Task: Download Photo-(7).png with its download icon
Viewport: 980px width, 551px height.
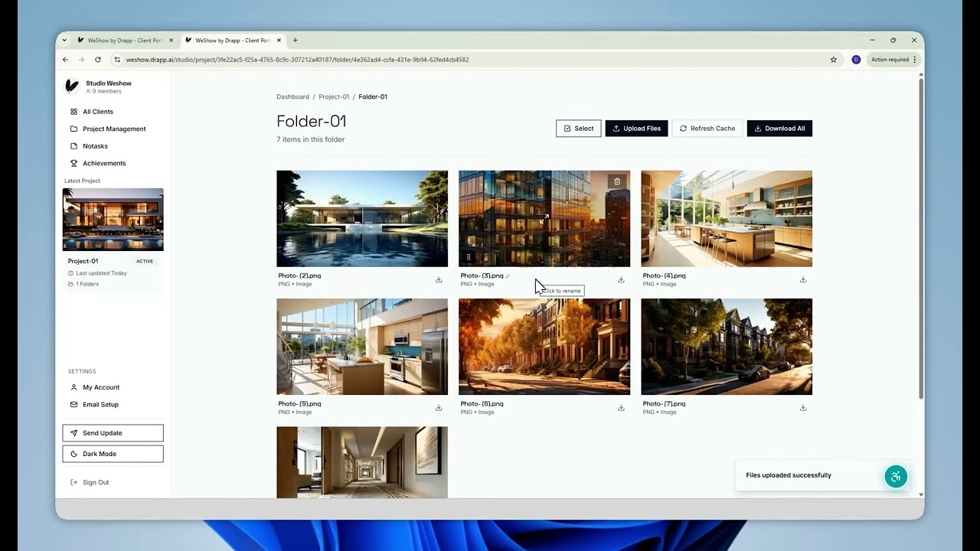Action: [803, 408]
